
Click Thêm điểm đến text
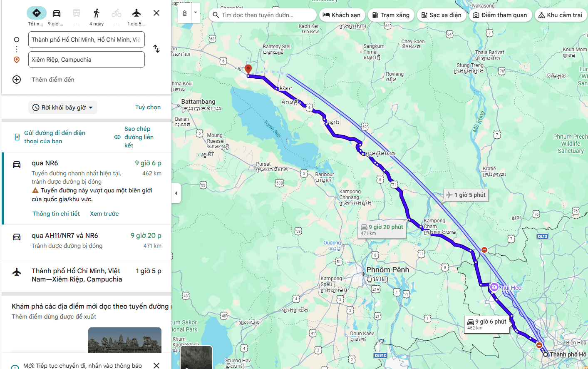[53, 80]
